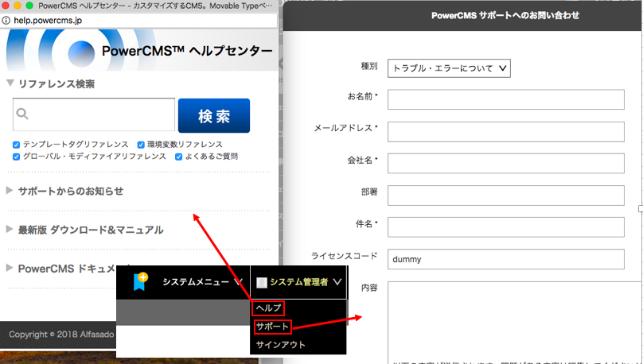Click the PowerCMS サポートへのお問い合わせ dialog title
Image resolution: width=643 pixels, height=364 pixels.
click(505, 16)
